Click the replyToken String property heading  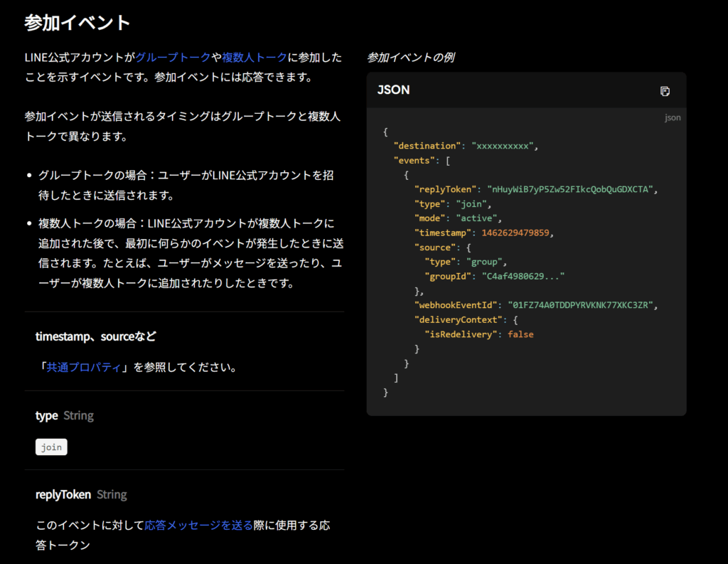pos(81,494)
